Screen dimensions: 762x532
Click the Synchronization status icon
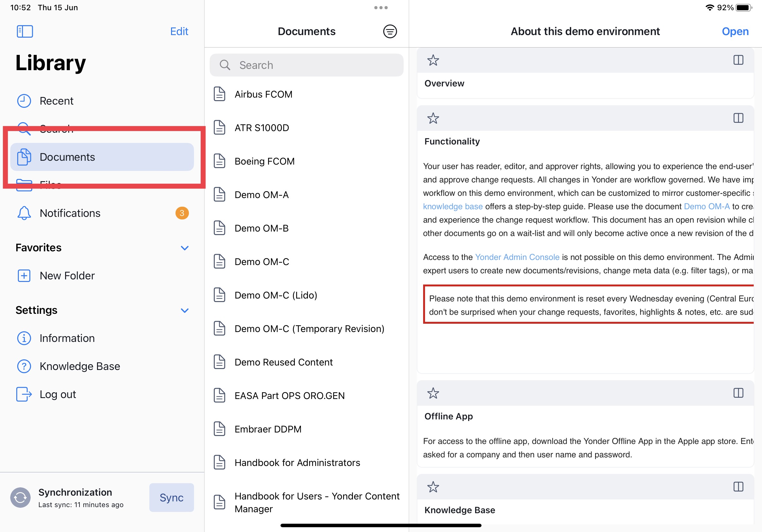[20, 497]
